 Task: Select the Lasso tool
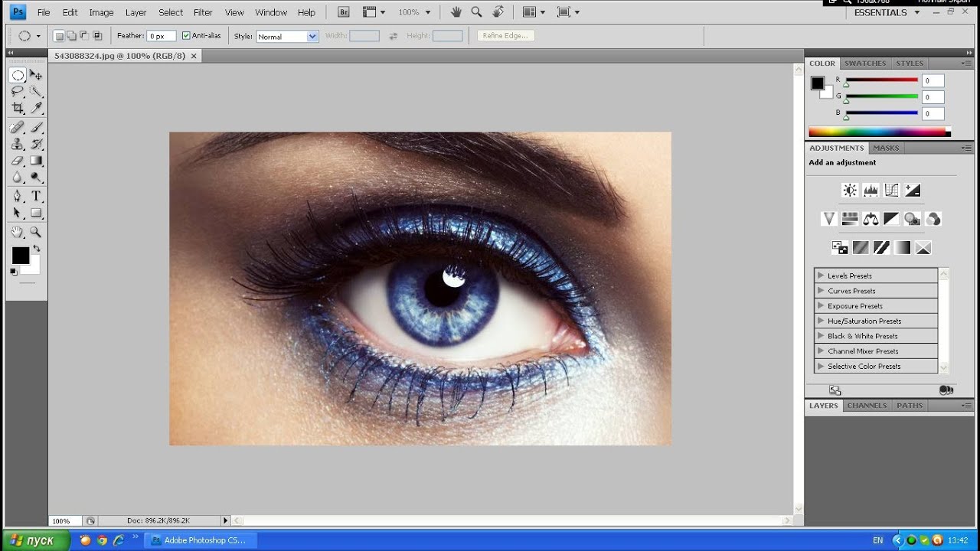pyautogui.click(x=17, y=91)
